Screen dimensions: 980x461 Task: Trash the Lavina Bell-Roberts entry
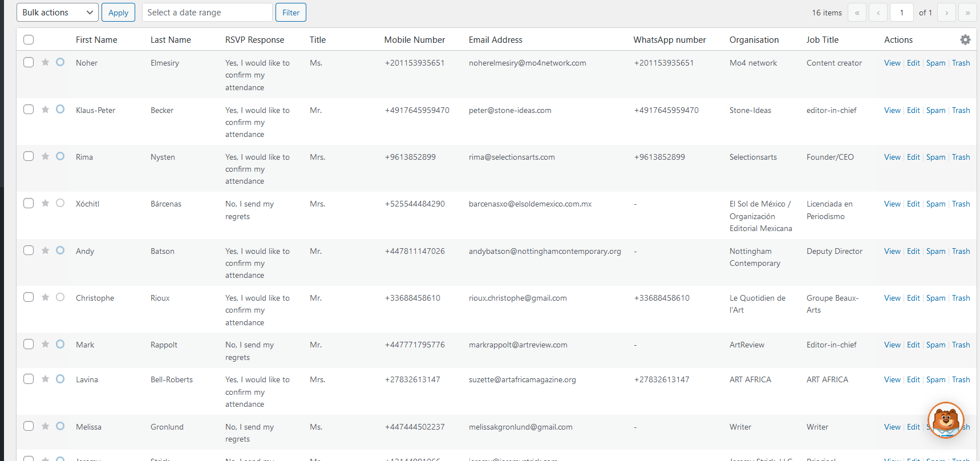[x=961, y=379]
